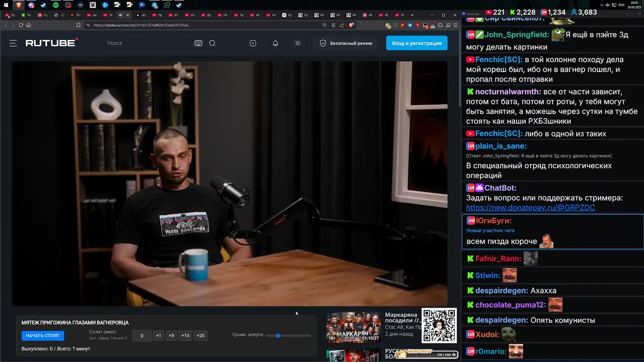Click the split minutes input field
The height and width of the screenshot is (362, 644).
point(142,335)
